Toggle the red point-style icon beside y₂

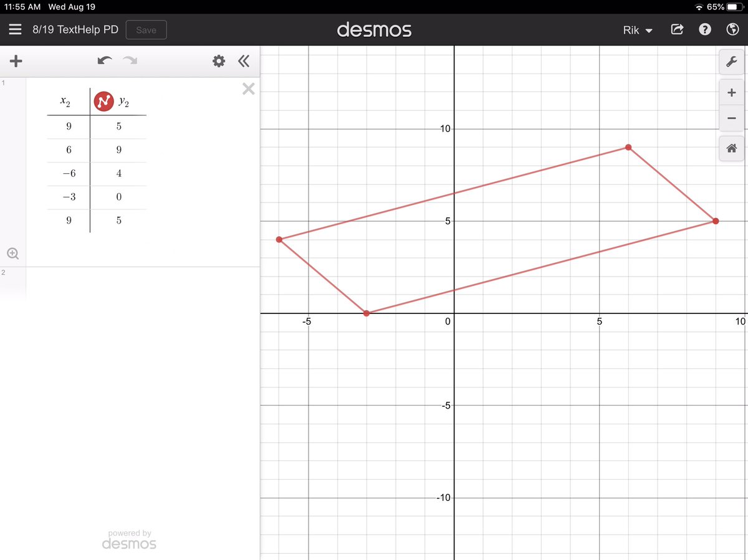coord(103,101)
